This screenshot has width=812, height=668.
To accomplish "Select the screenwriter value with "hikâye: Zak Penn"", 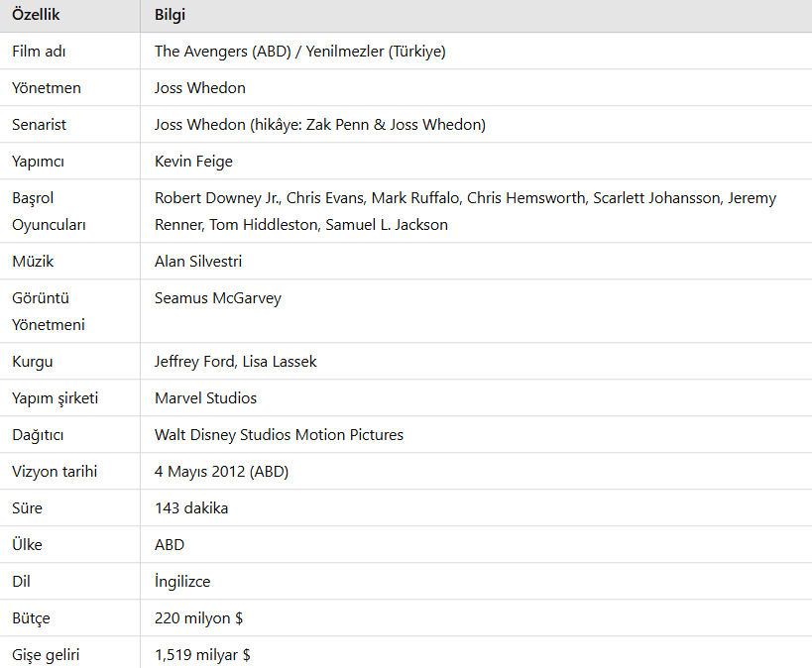I will (319, 125).
